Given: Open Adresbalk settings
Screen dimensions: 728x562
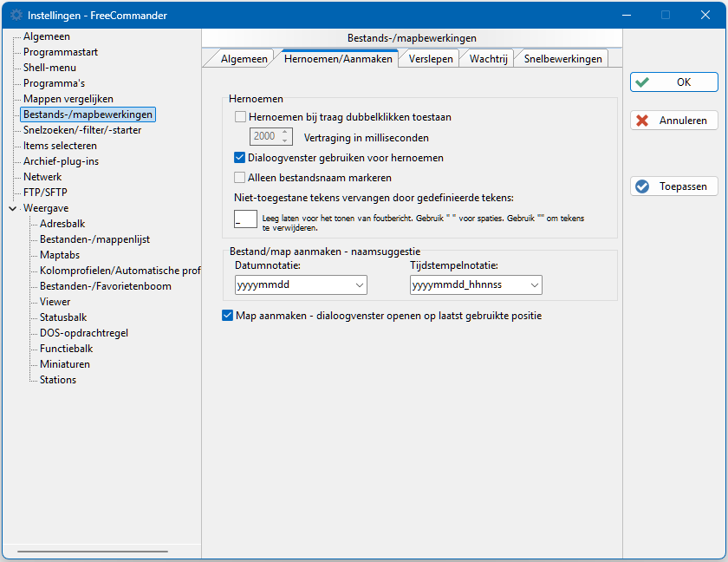Looking at the screenshot, I should (62, 224).
